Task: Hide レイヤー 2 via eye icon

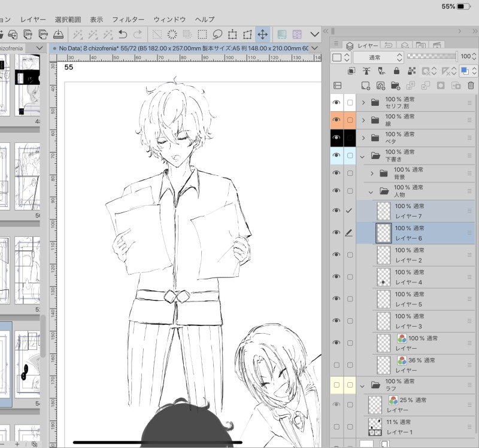Action: pos(336,255)
